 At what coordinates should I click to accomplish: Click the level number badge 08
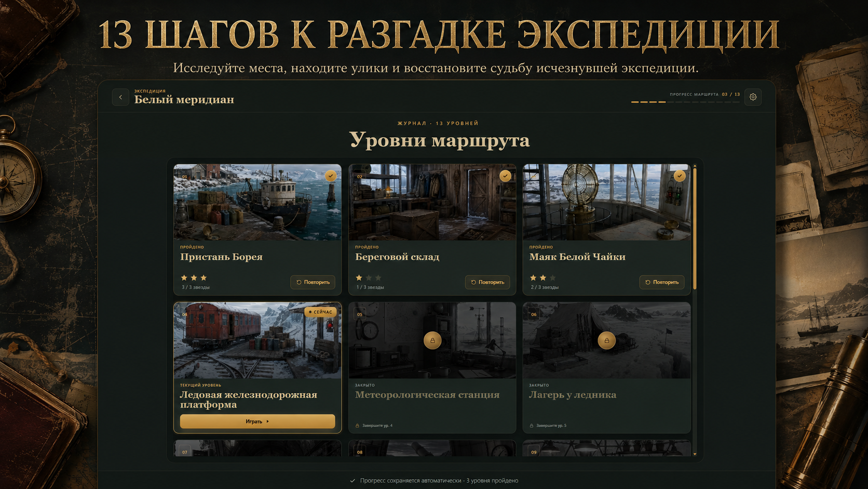point(360,452)
